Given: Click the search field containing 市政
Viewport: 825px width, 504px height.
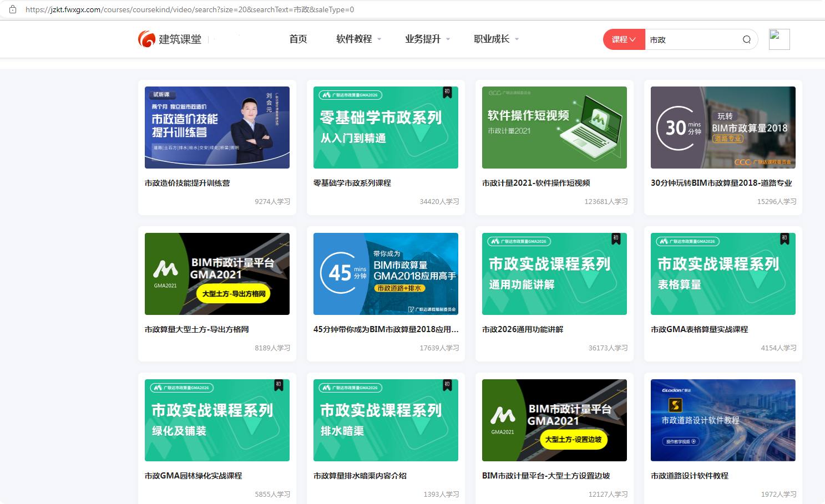Looking at the screenshot, I should 694,39.
